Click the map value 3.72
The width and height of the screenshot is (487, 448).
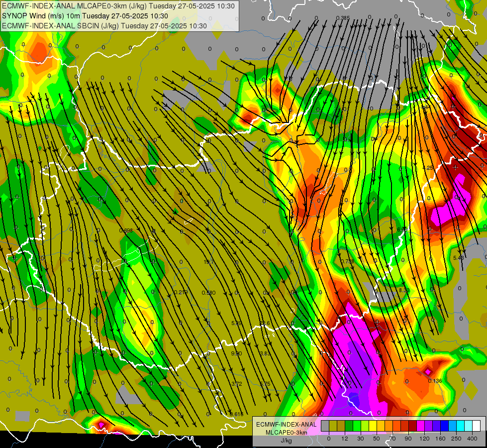(237, 384)
